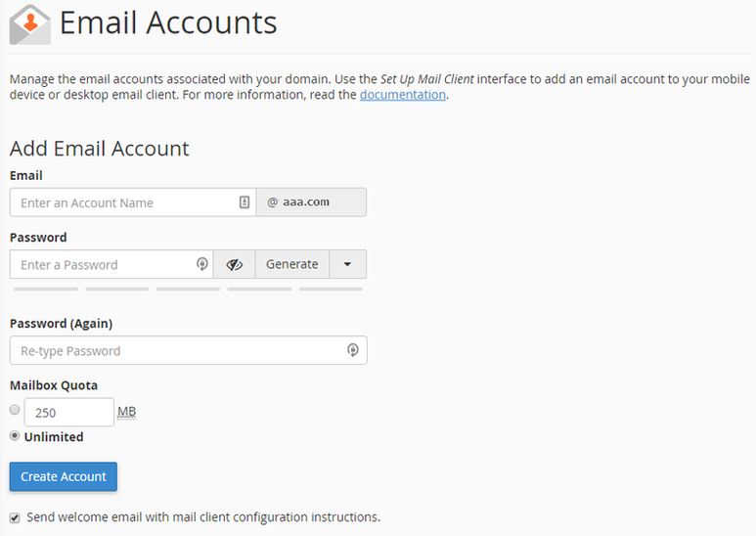This screenshot has height=536, width=756.
Task: Uncheck the Send welcome email checkbox
Action: (15, 517)
